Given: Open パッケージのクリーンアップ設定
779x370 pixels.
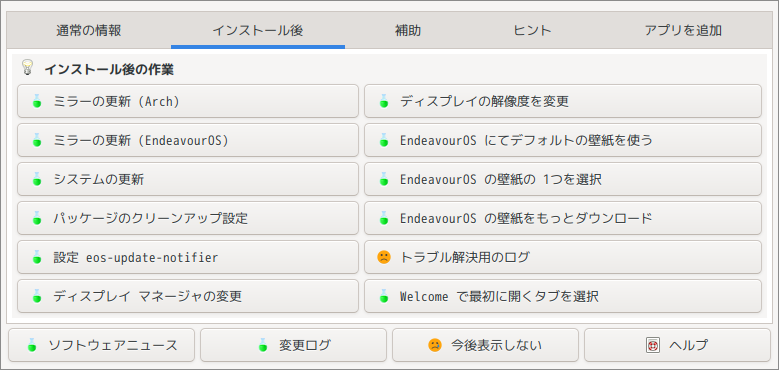Looking at the screenshot, I should coord(188,218).
